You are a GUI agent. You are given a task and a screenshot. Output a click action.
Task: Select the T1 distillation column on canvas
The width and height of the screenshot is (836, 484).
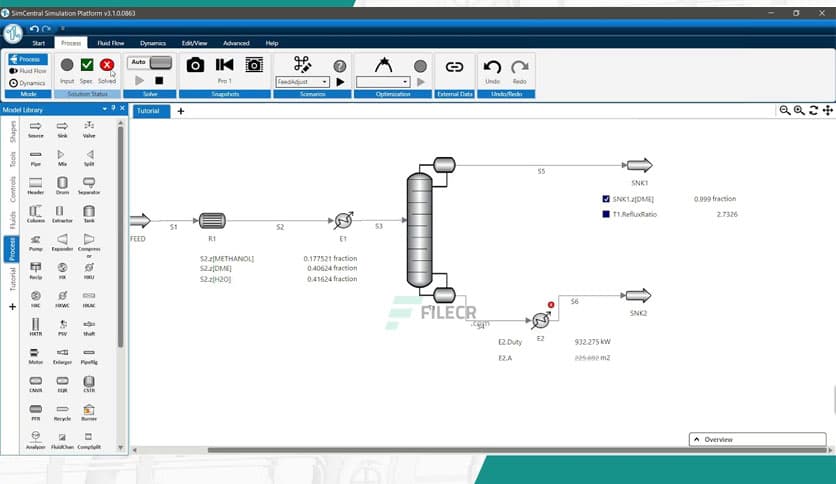pyautogui.click(x=420, y=230)
